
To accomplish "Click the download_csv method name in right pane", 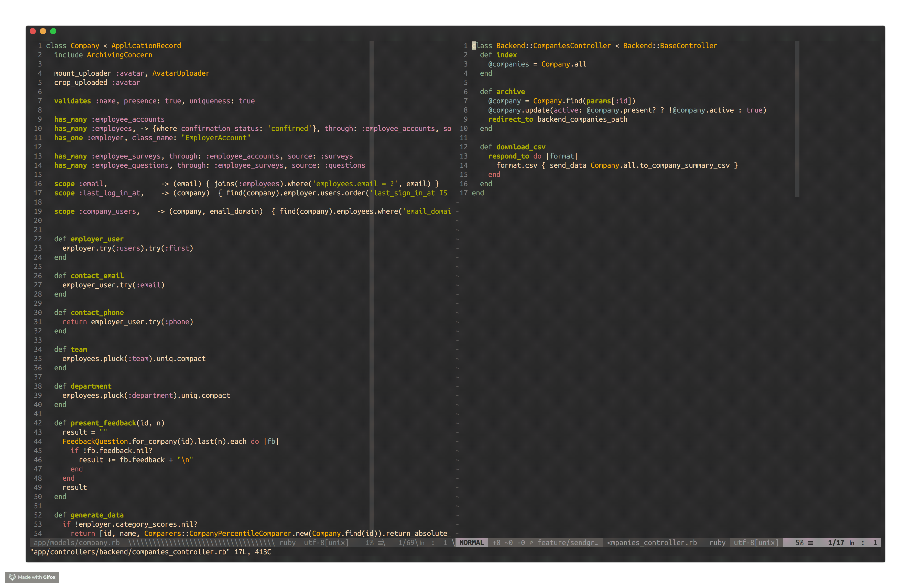I will coord(520,147).
